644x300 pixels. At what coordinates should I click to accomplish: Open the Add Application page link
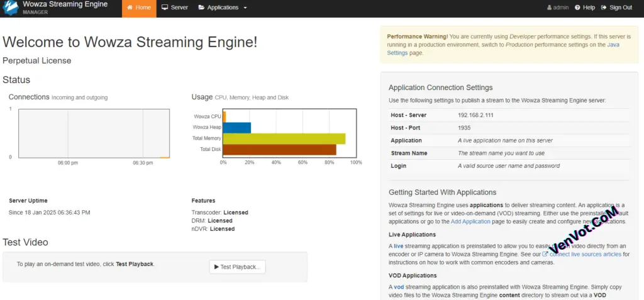point(470,221)
